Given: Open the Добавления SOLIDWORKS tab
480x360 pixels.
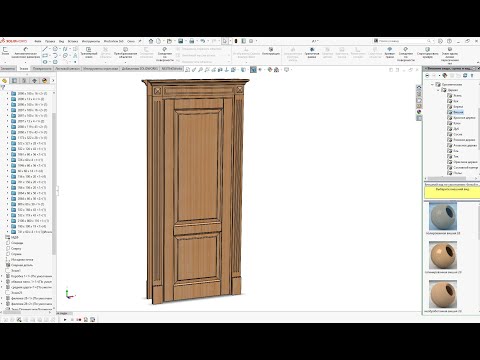Looking at the screenshot, I should tap(140, 68).
